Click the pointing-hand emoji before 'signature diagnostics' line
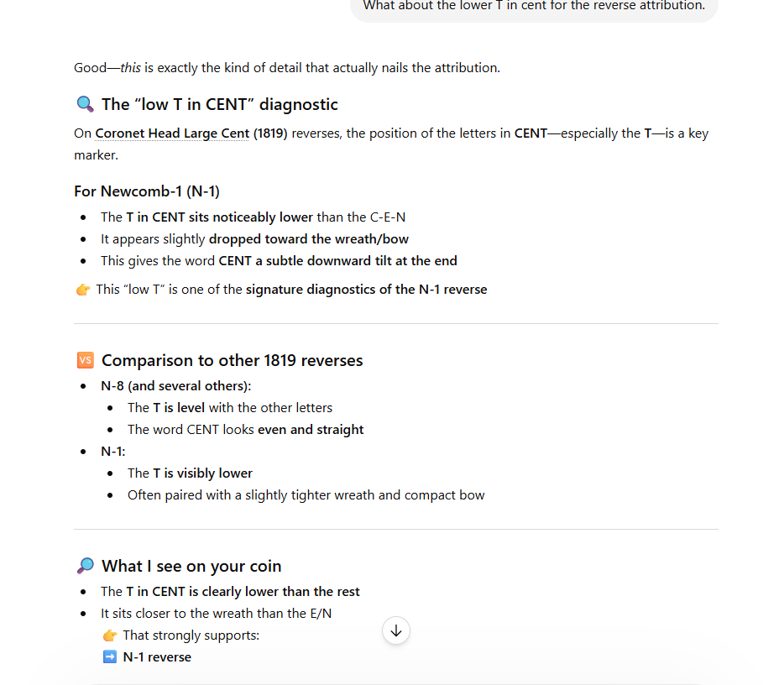 tap(82, 289)
